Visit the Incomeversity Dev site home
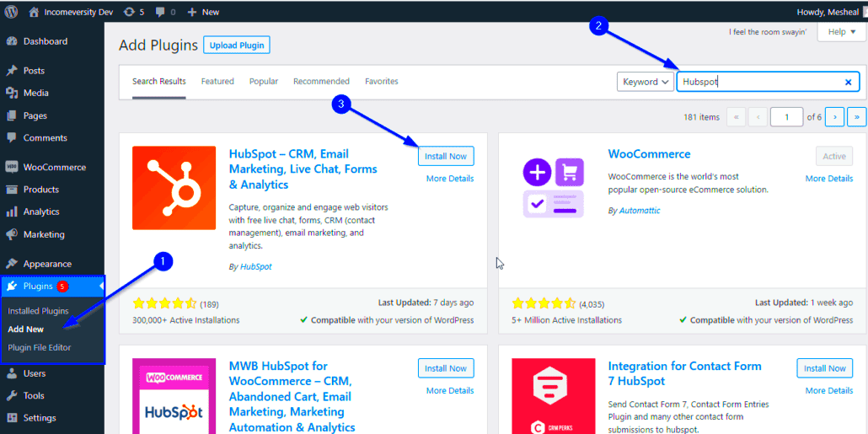 [71, 12]
